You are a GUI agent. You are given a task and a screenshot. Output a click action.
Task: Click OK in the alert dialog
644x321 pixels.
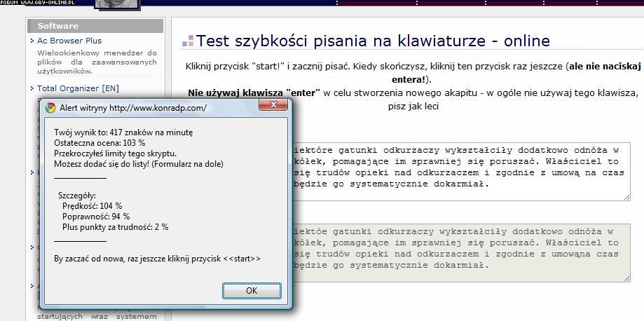tap(252, 291)
